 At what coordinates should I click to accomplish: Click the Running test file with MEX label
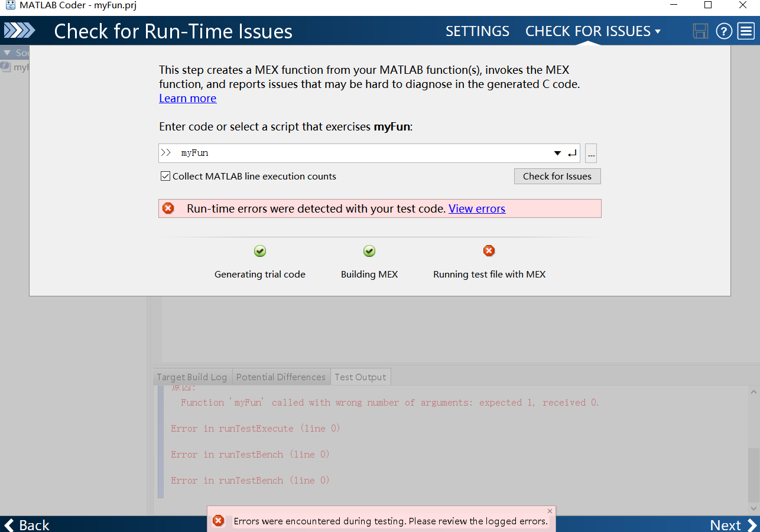(489, 274)
